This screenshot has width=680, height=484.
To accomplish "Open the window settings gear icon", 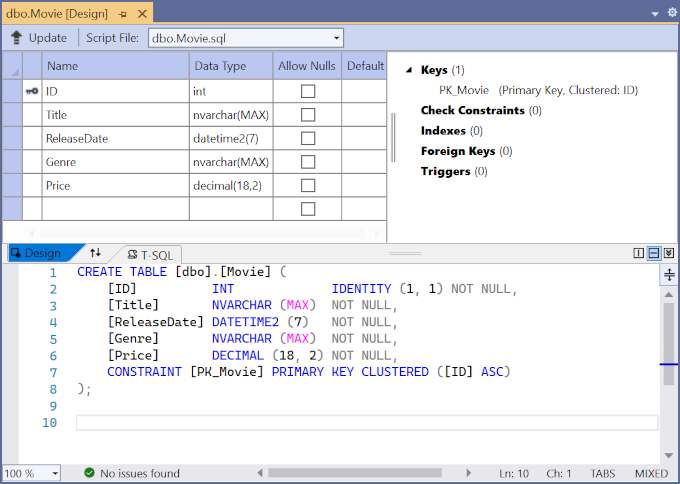I will click(x=670, y=13).
